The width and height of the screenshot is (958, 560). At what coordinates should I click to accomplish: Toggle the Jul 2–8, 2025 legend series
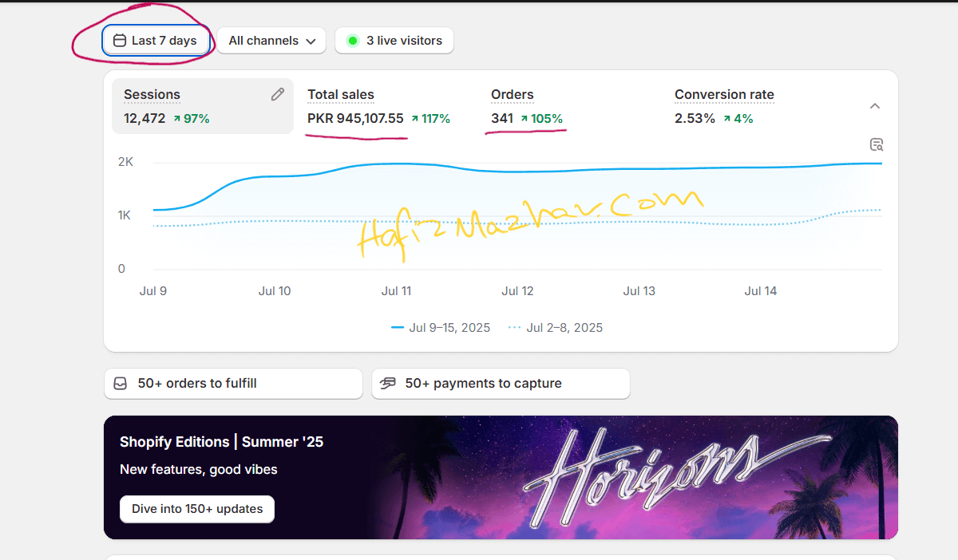[x=556, y=328]
